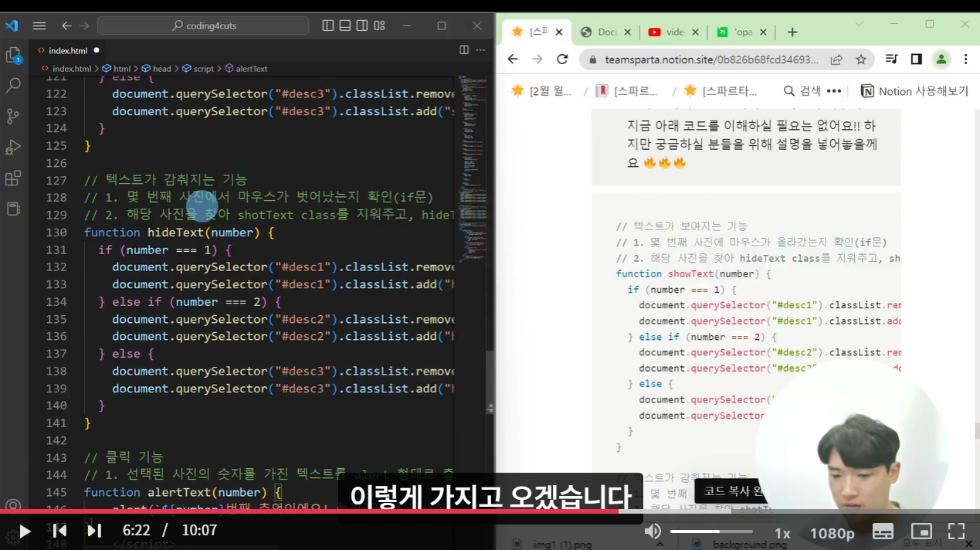Open the Notion ••• more options menu
Image resolution: width=980 pixels, height=550 pixels.
pos(834,91)
